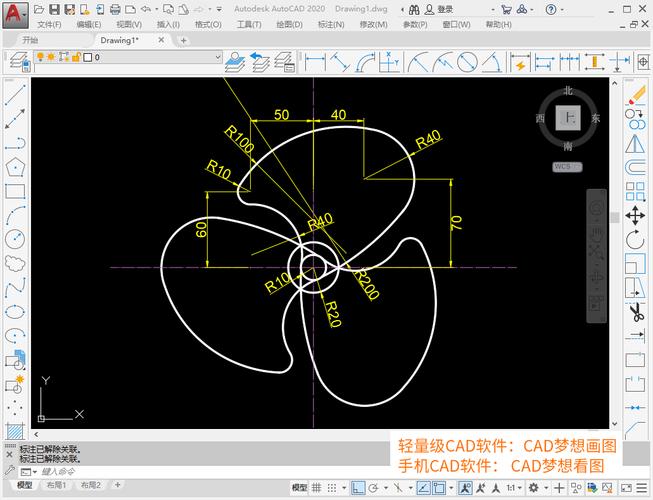653x500 pixels.
Task: Click the Layer Previous icon
Action: [x=260, y=62]
